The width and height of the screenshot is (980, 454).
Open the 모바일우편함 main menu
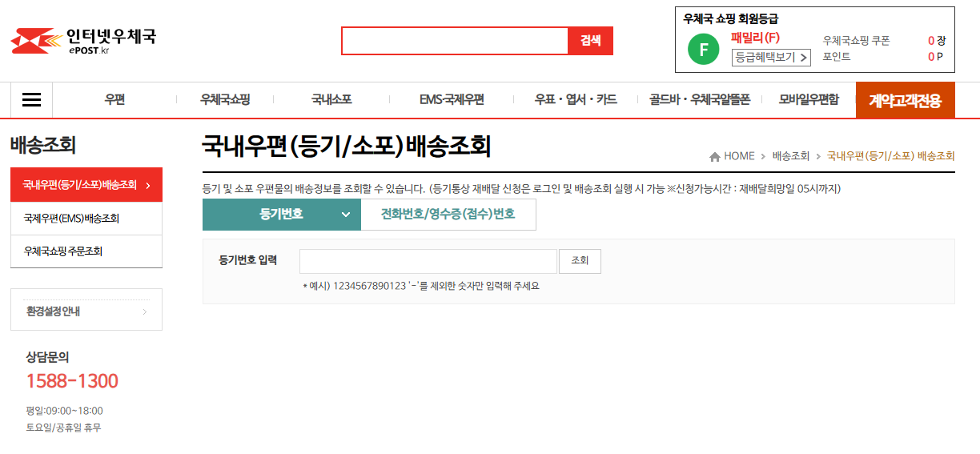[809, 100]
